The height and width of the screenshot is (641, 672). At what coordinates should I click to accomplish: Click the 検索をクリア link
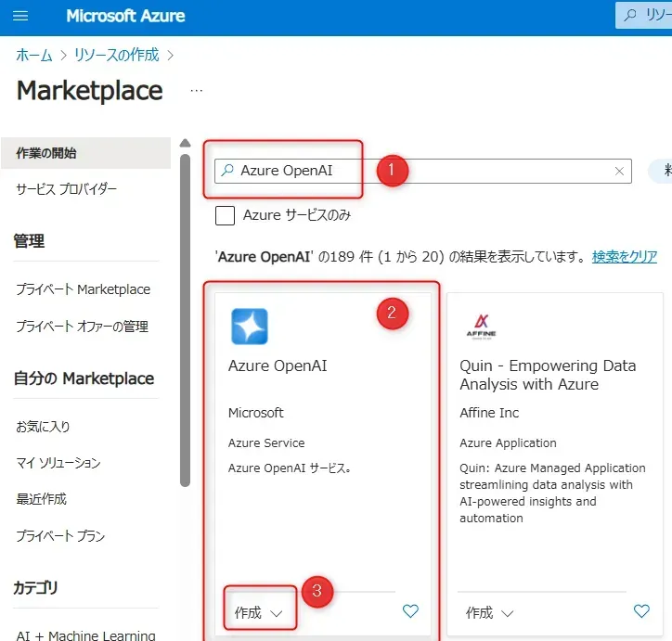pyautogui.click(x=624, y=257)
